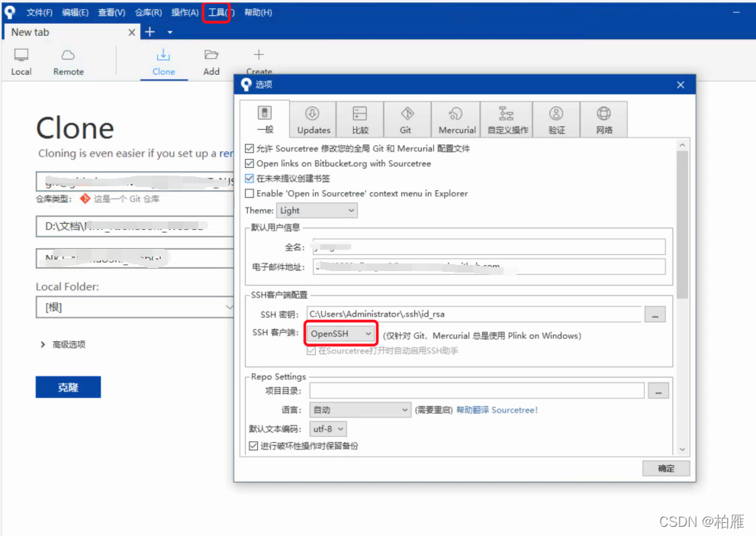Viewport: 756px width, 536px height.
Task: Open the 文件(F) menu
Action: 39,12
